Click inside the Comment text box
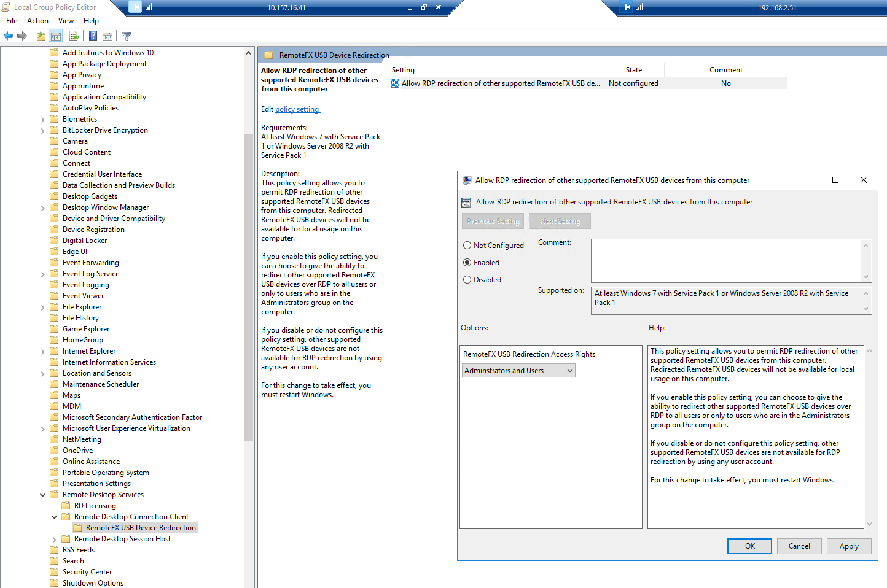Screen dimensions: 887x588 pos(726,261)
